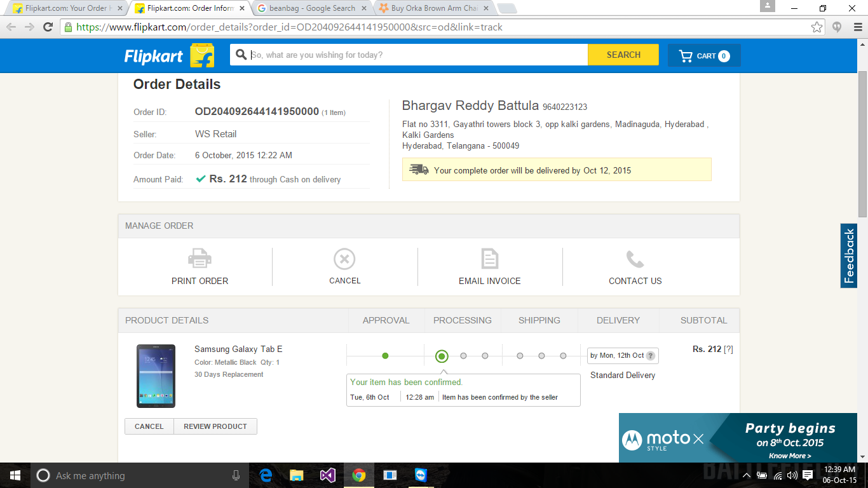This screenshot has width=868, height=488.
Task: Open the shopping cart
Action: pyautogui.click(x=704, y=56)
